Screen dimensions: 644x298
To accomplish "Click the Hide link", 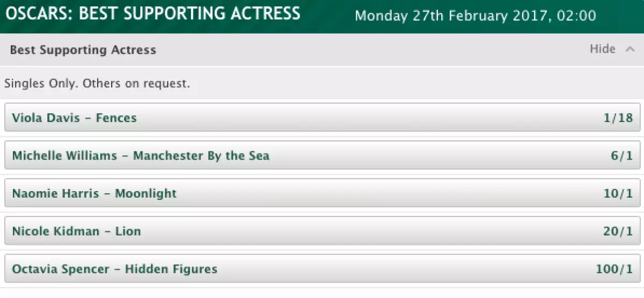I will pos(602,49).
